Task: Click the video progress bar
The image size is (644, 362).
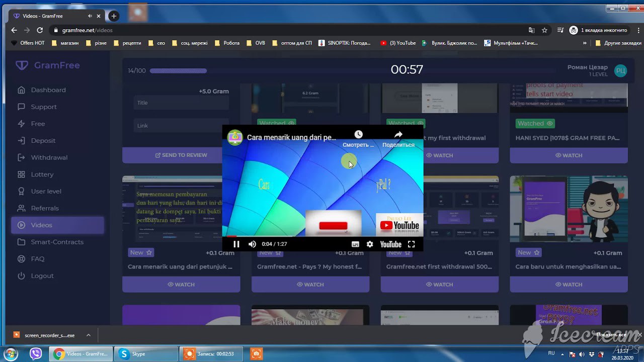Action: (323, 235)
